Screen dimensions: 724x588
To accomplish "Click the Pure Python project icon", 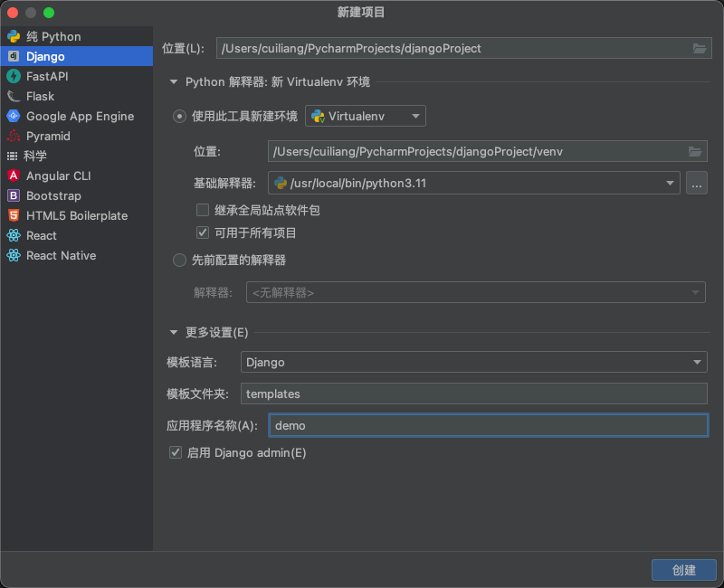I will point(14,36).
